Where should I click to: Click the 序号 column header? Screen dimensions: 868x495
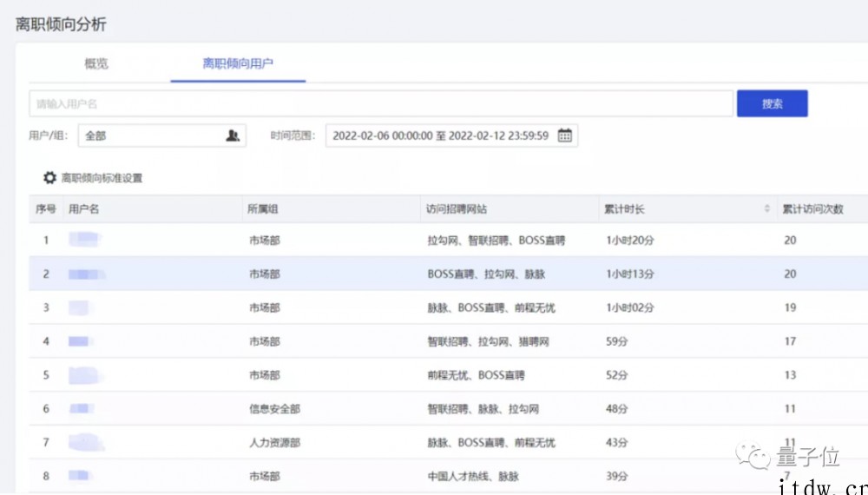(45, 208)
